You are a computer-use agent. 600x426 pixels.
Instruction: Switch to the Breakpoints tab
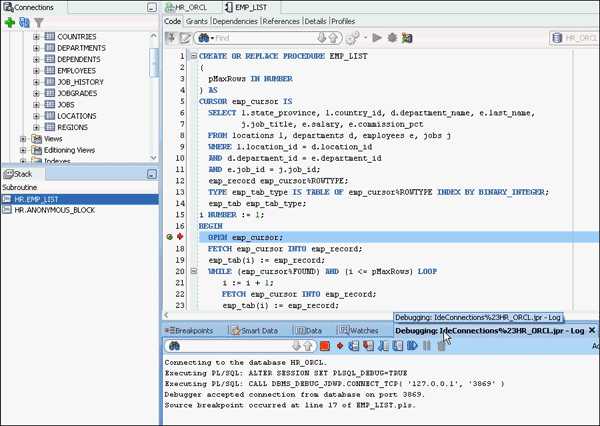(x=190, y=331)
